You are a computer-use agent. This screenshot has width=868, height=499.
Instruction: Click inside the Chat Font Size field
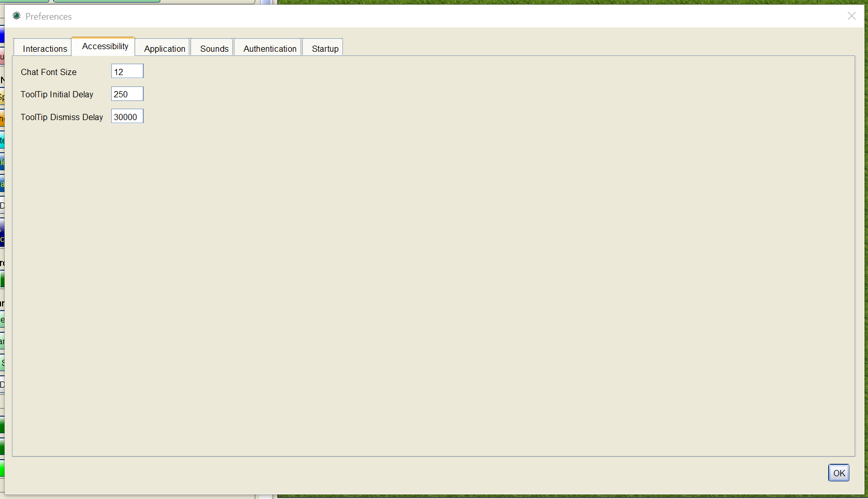coord(127,71)
